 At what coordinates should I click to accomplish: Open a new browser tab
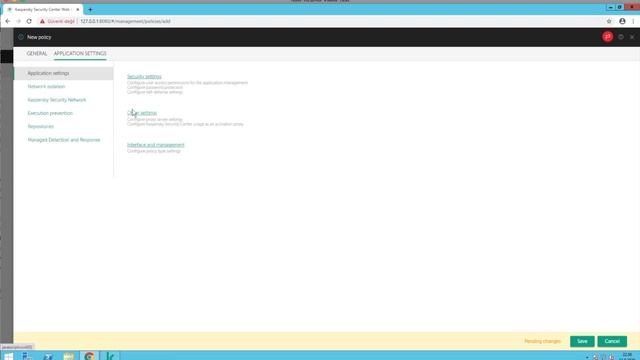click(x=90, y=9)
